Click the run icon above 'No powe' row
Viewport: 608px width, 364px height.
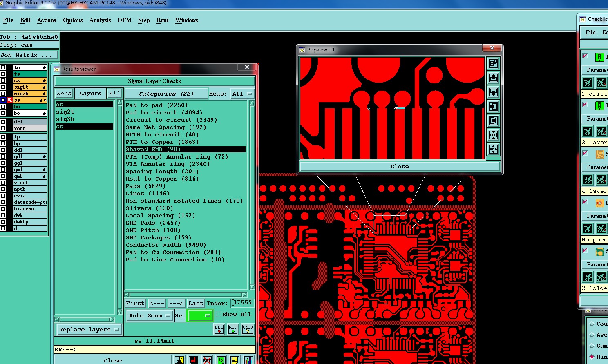(x=588, y=228)
